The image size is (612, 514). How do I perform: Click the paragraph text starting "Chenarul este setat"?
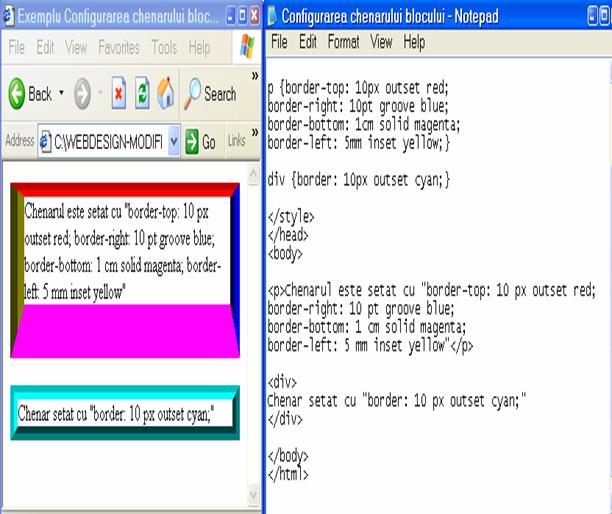(x=123, y=251)
